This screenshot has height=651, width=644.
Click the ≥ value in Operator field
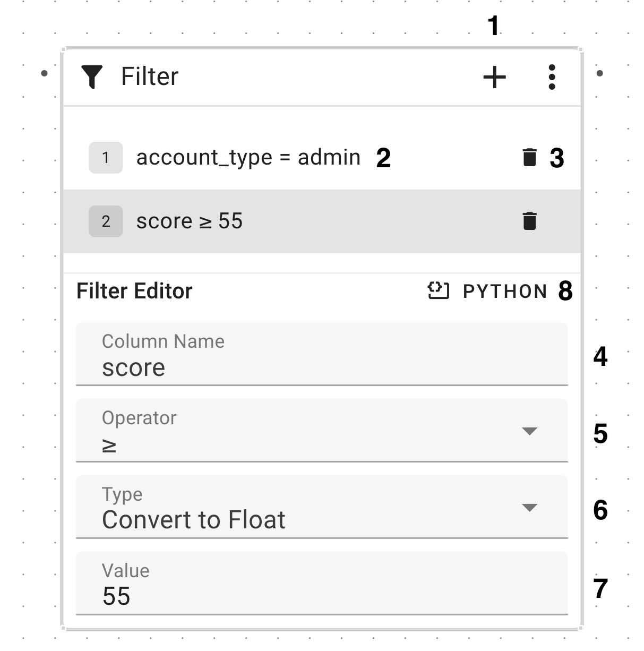pyautogui.click(x=109, y=446)
